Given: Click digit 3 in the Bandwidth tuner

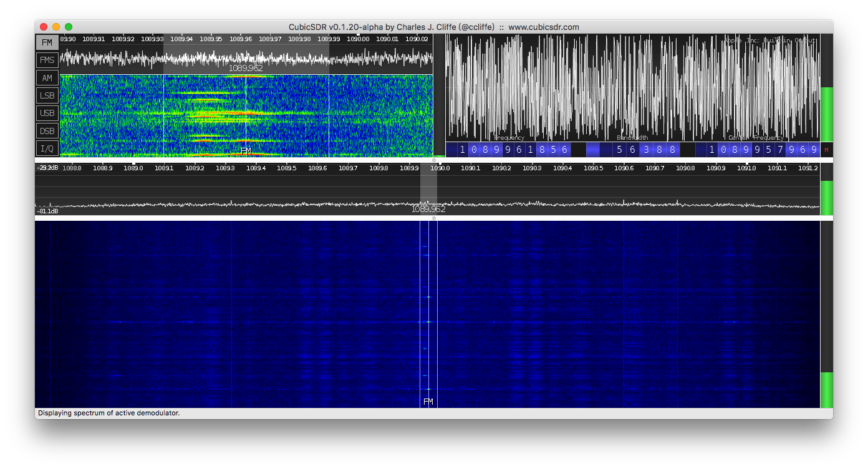Looking at the screenshot, I should click(646, 150).
